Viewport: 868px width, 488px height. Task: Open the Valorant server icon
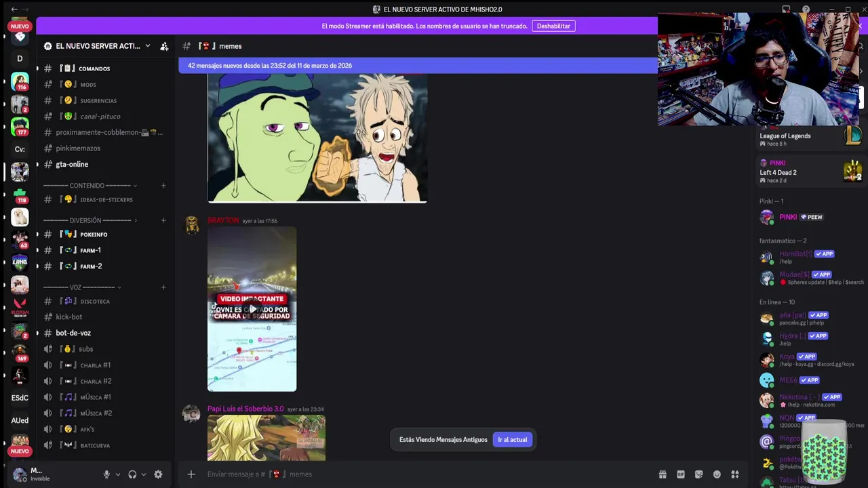pos(20,308)
